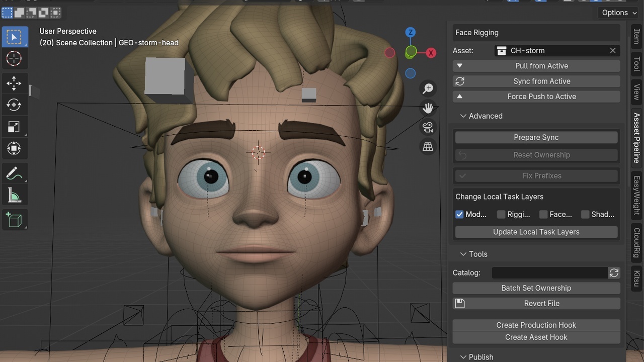Open the Tool sidebar tab
The height and width of the screenshot is (362, 644).
636,64
